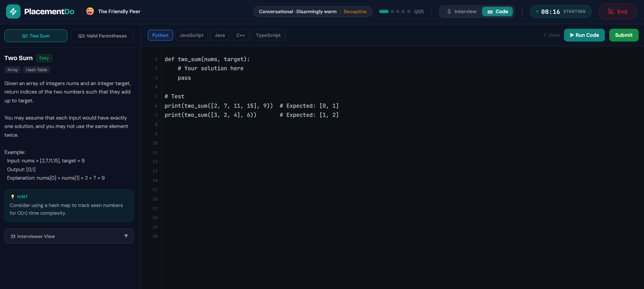Image resolution: width=644 pixels, height=289 pixels.
Task: Switch to Interview mode
Action: [x=461, y=11]
